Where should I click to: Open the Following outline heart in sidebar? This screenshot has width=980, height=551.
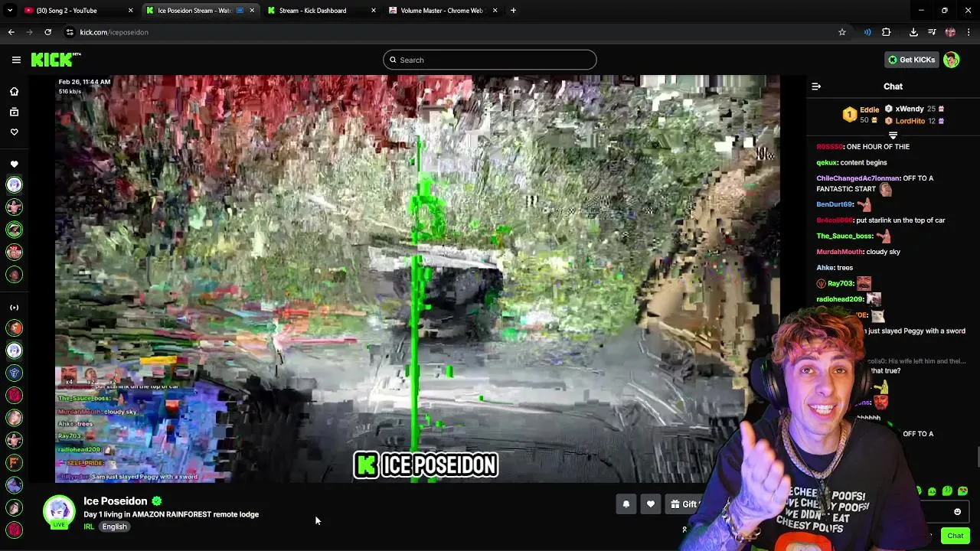(14, 132)
